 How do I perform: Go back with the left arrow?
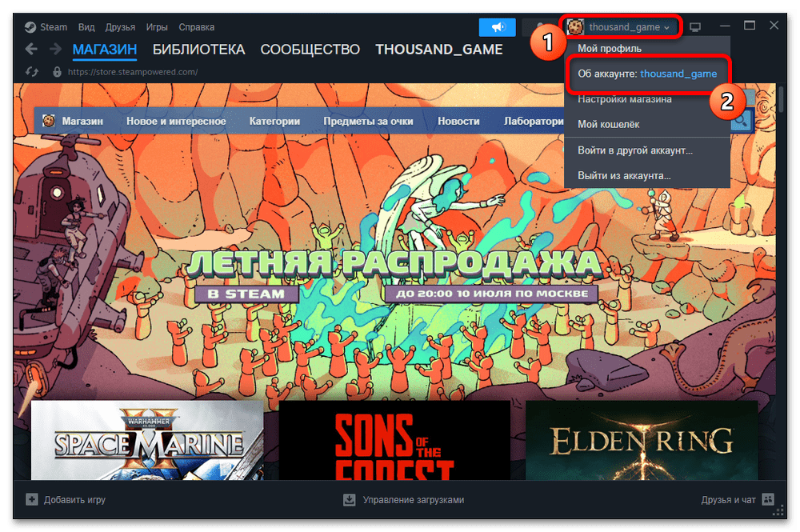31,49
